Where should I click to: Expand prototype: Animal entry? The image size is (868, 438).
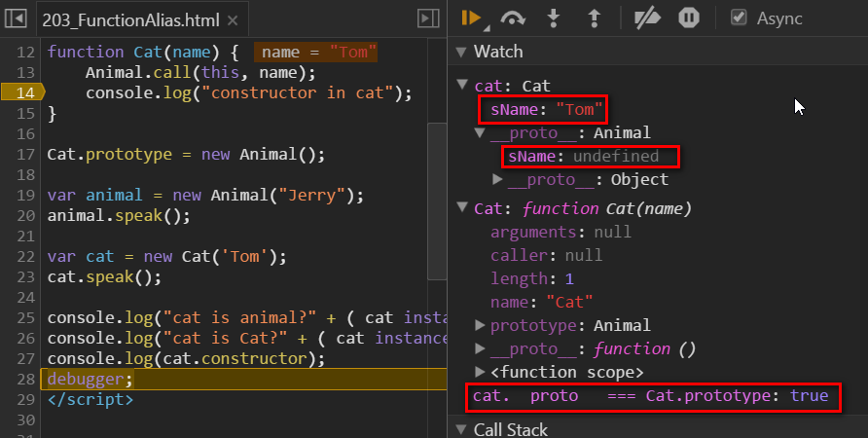point(480,325)
